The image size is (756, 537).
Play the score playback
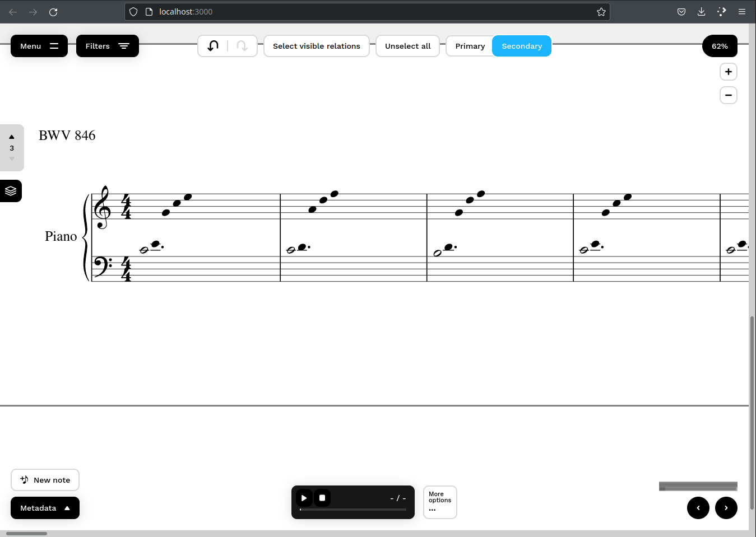(x=304, y=498)
